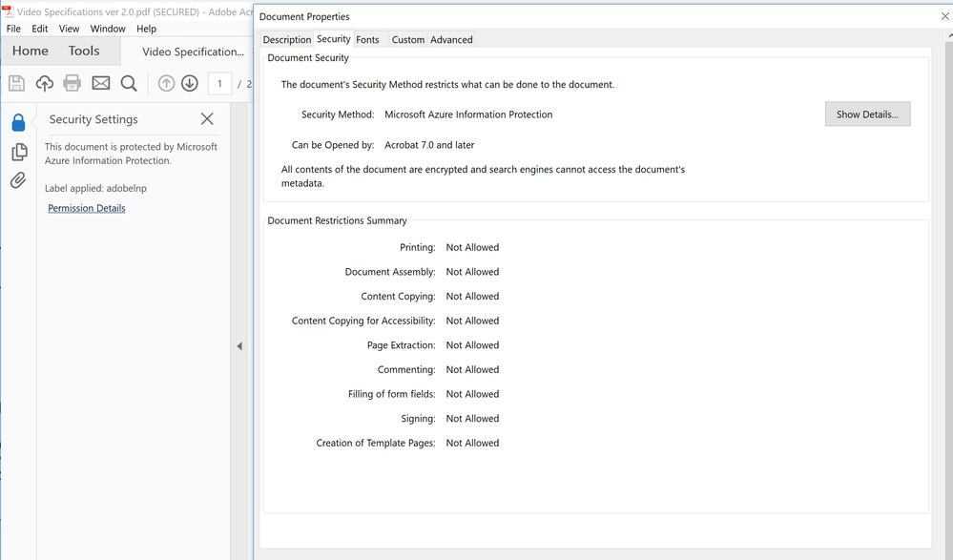Click the Print icon in toolbar
The image size is (953, 560).
73,83
